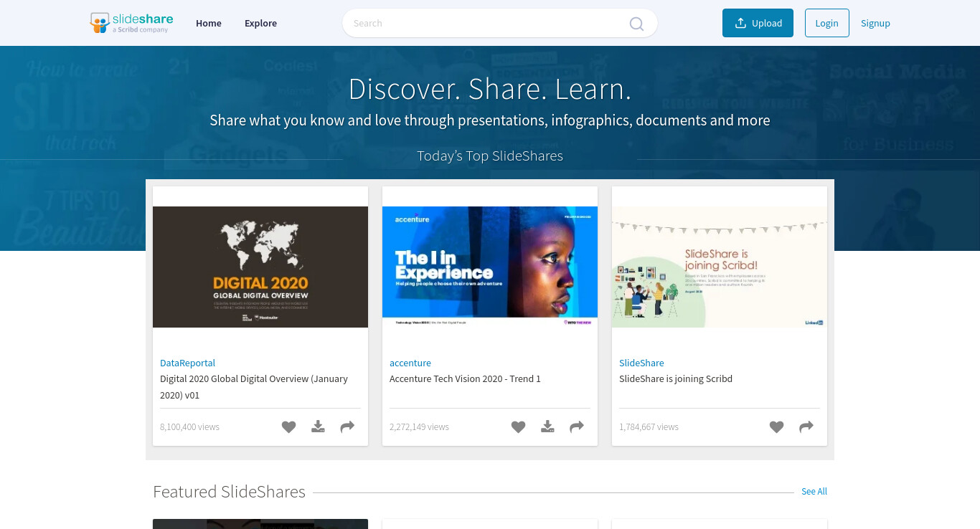Open the accenture author link
The image size is (980, 529).
pyautogui.click(x=410, y=363)
